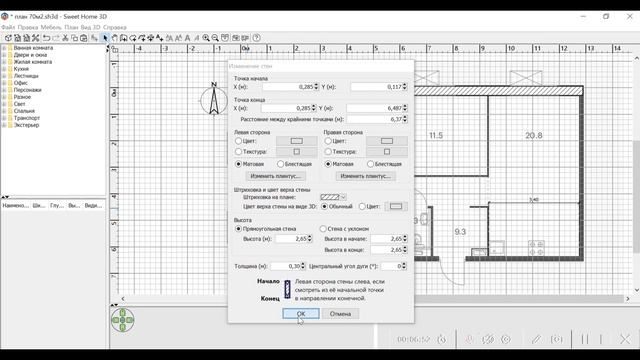Choose the Create rooms tool

pos(133,38)
